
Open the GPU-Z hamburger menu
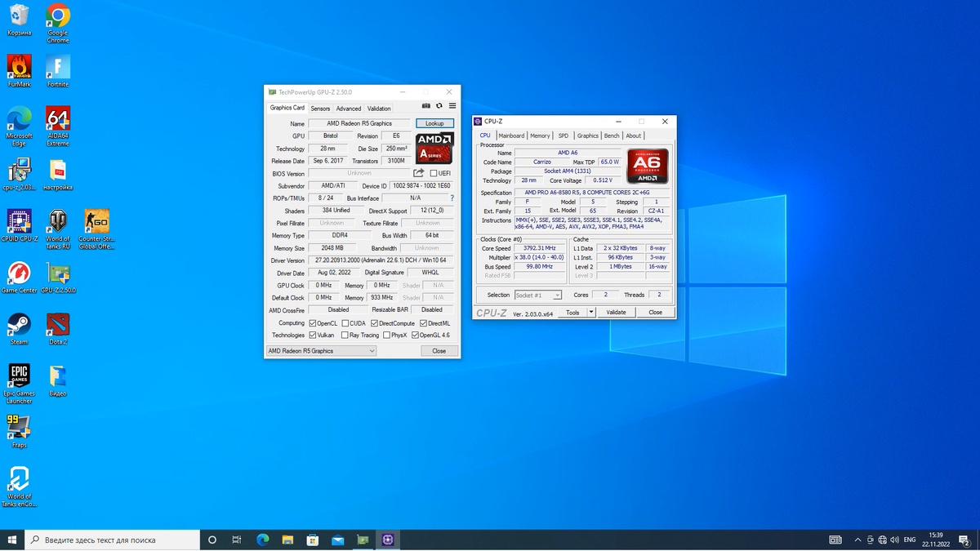(x=452, y=106)
